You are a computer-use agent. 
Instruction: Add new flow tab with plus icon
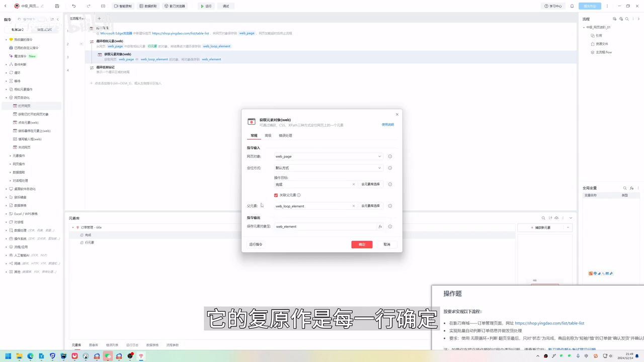[99, 19]
